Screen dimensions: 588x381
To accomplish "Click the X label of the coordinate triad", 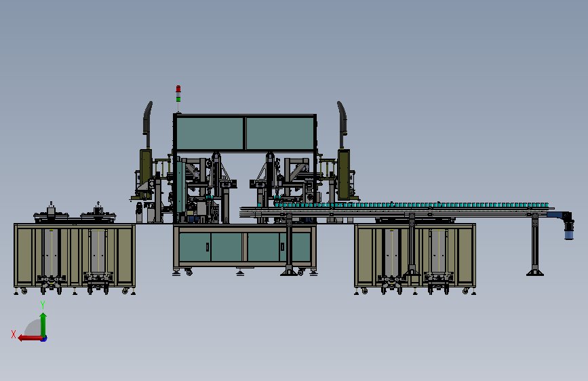I will click(x=14, y=334).
